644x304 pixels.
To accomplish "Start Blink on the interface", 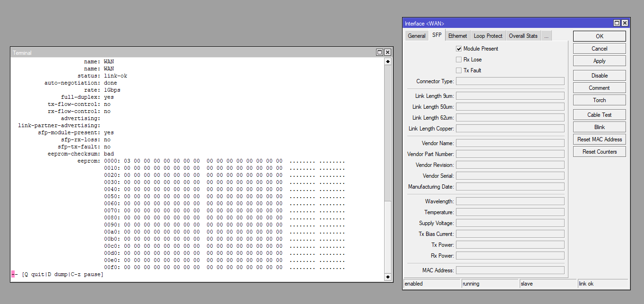I will point(599,127).
